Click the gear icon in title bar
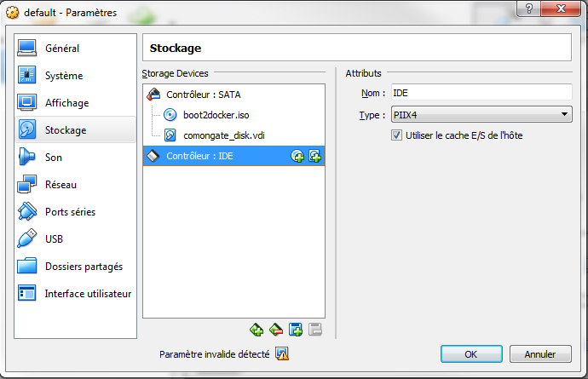Image resolution: width=588 pixels, height=379 pixels. tap(13, 13)
